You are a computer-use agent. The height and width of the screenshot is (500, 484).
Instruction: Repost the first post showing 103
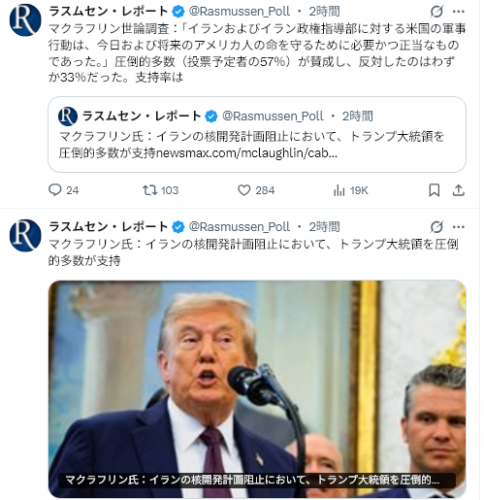click(161, 190)
